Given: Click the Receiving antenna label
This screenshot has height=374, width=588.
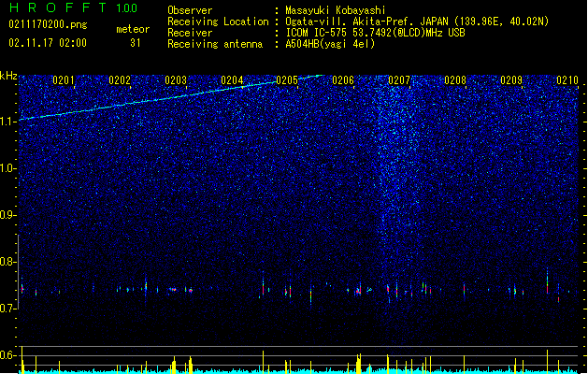Looking at the screenshot, I should pyautogui.click(x=215, y=44).
